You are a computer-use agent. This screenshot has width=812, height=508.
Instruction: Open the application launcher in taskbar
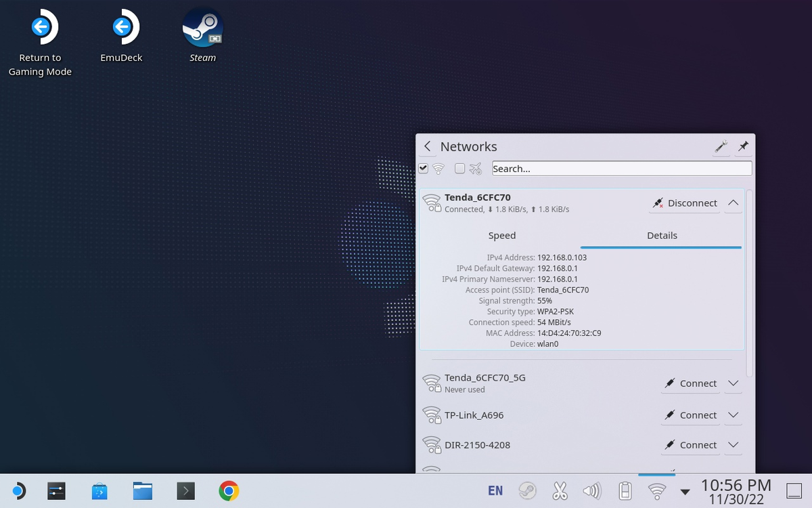tap(18, 491)
